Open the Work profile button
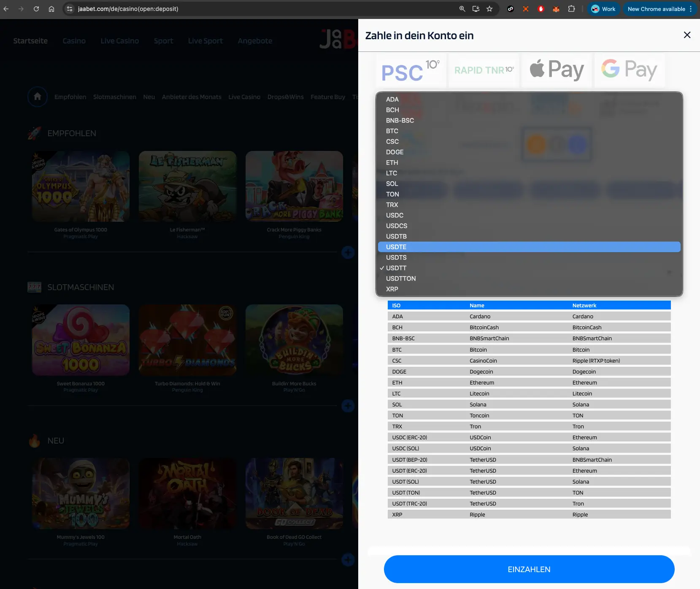This screenshot has height=589, width=700. pos(603,9)
